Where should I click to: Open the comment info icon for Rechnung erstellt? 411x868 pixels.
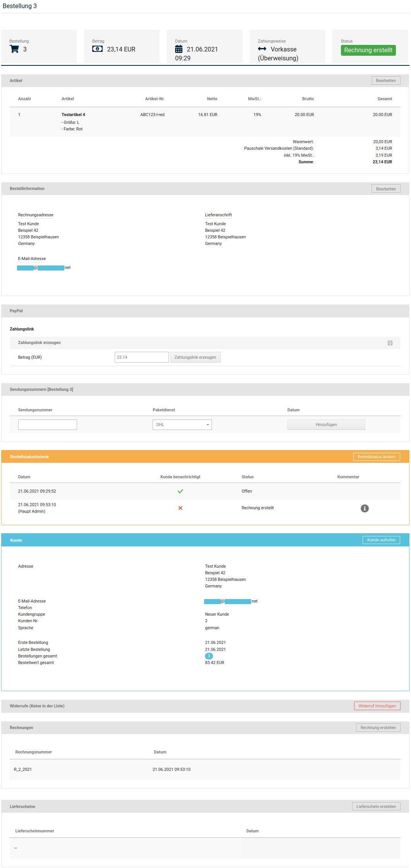365,508
